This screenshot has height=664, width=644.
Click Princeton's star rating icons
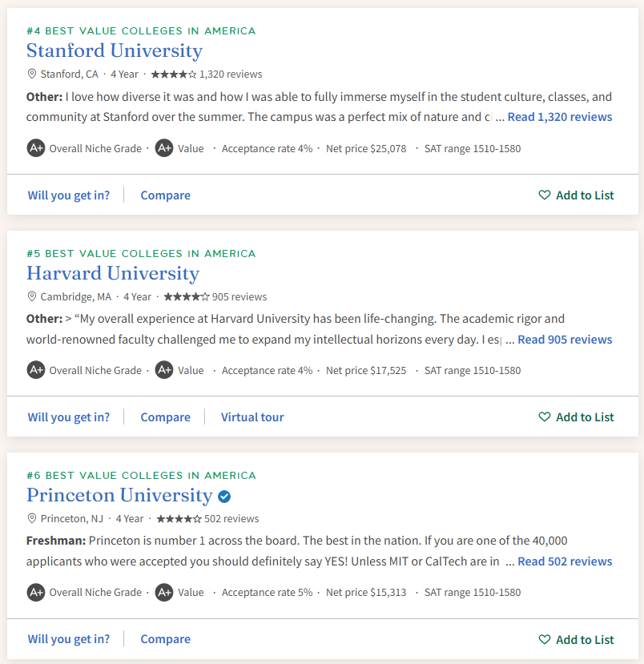pos(179,518)
